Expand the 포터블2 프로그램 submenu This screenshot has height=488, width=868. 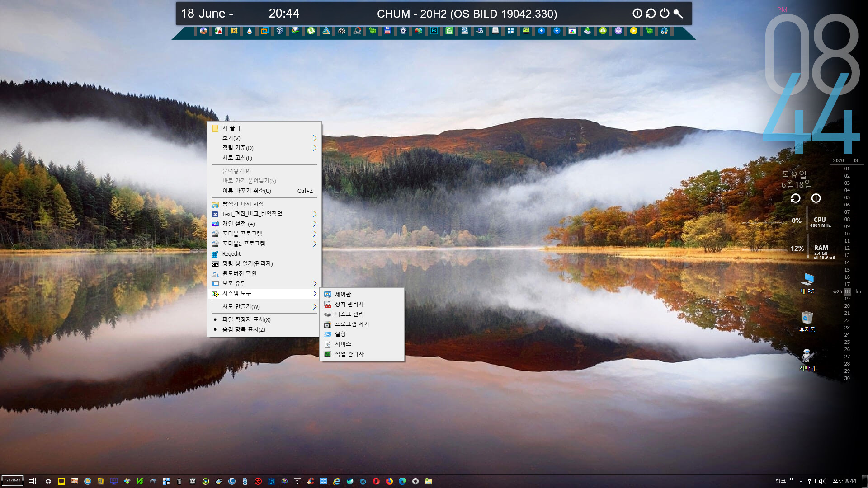tap(264, 244)
